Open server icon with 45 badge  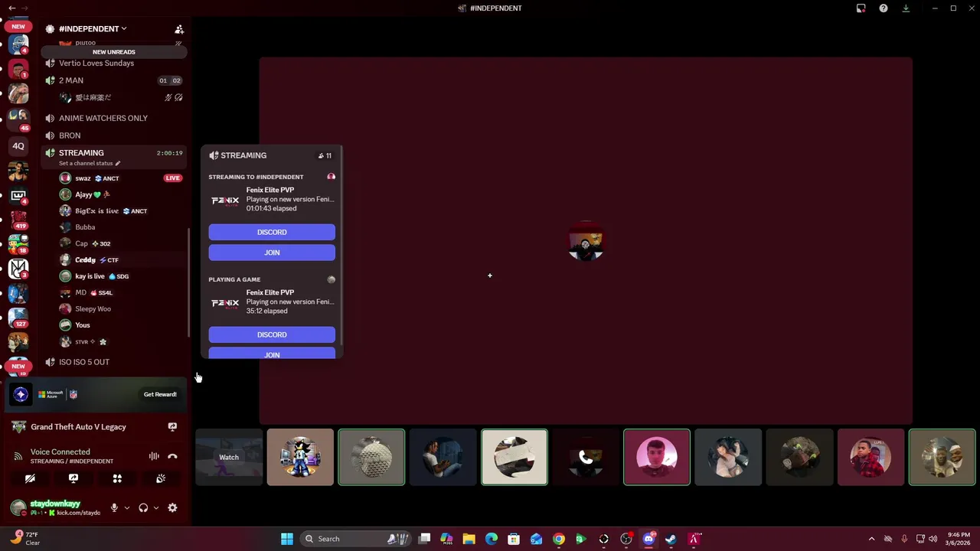tap(18, 118)
